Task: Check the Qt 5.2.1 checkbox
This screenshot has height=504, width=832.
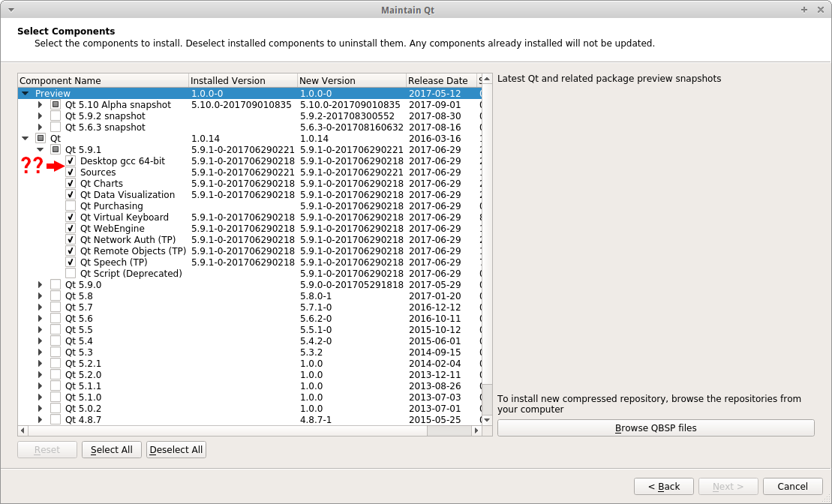Action: click(56, 364)
